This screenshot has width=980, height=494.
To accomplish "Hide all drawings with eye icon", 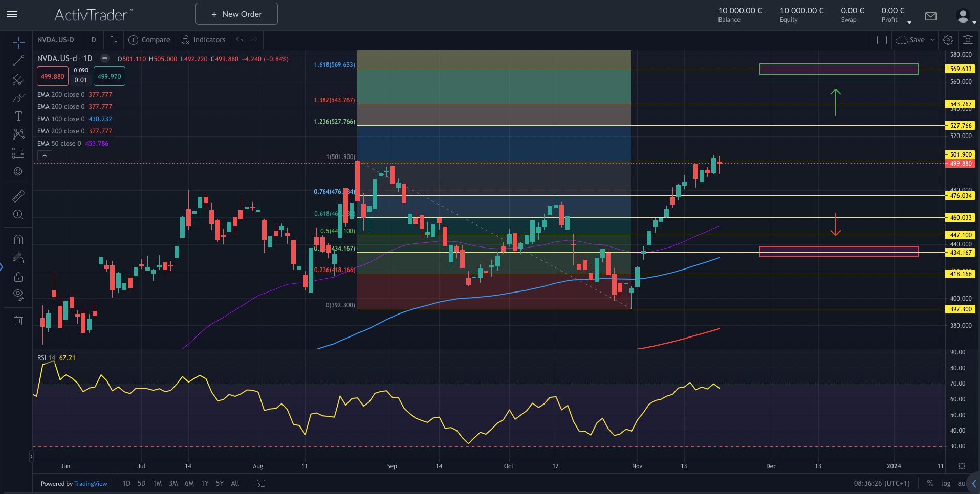I will pos(18,295).
